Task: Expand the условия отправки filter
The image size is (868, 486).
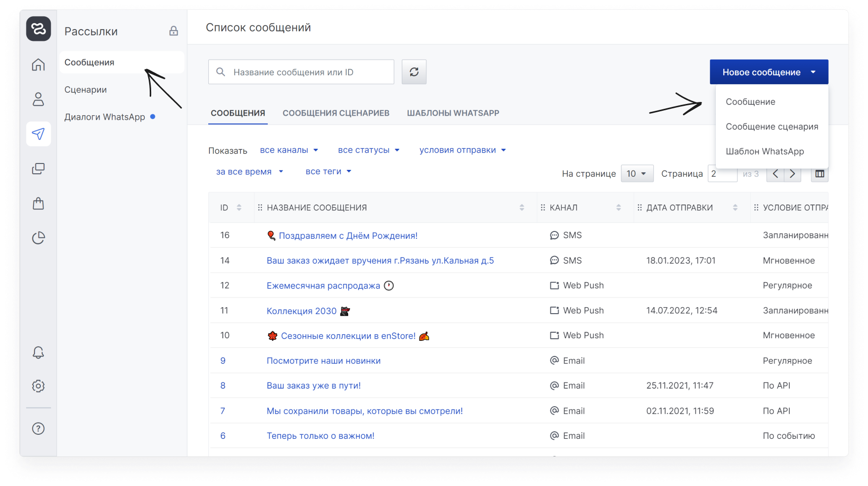Action: click(x=463, y=150)
